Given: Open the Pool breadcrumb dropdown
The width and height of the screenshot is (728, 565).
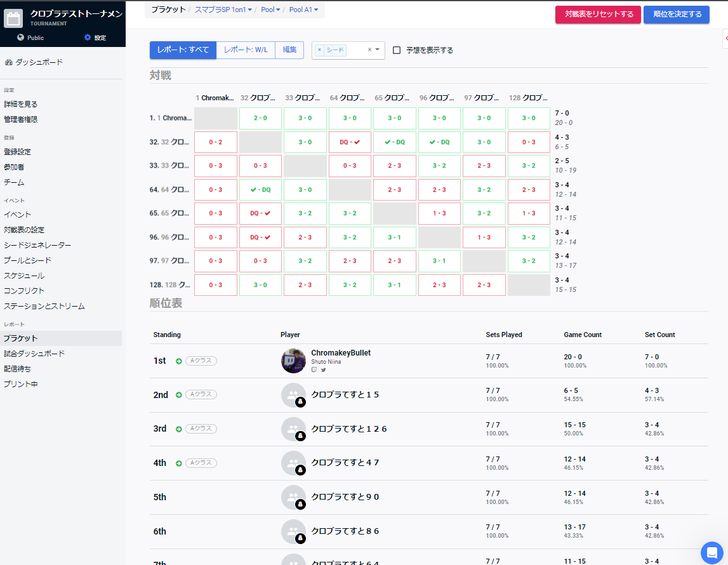Looking at the screenshot, I should (270, 10).
